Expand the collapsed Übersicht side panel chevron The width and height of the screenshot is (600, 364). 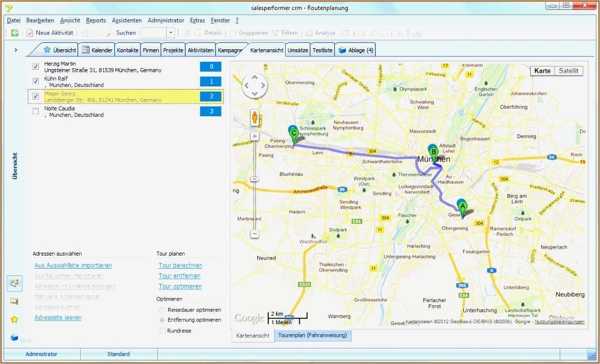pyautogui.click(x=16, y=50)
